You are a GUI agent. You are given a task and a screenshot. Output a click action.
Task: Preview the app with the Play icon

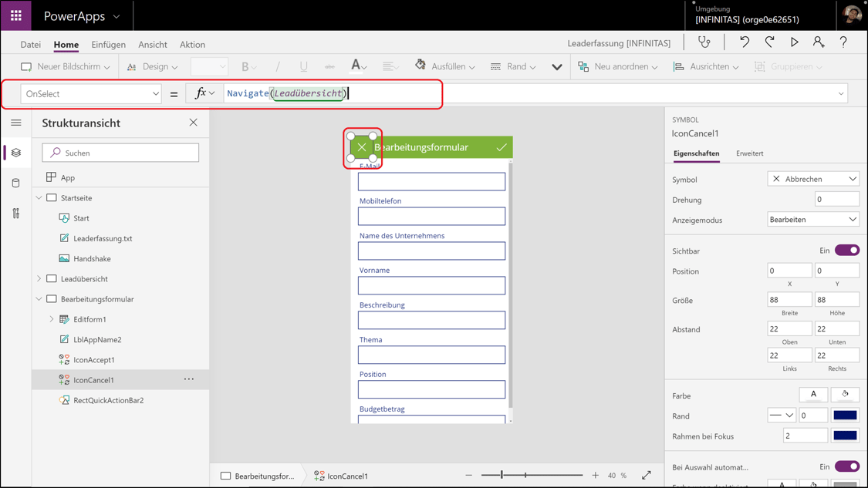(x=795, y=44)
